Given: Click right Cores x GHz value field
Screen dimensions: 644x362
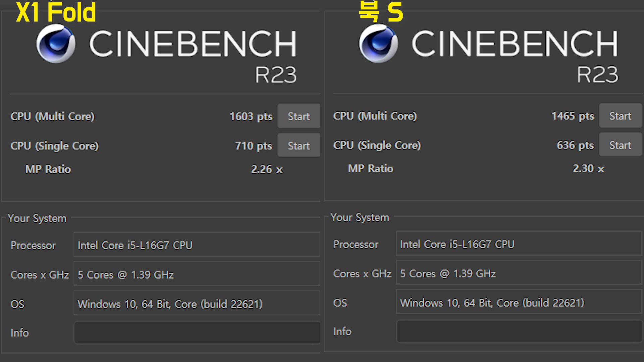Looking at the screenshot, I should click(519, 274).
